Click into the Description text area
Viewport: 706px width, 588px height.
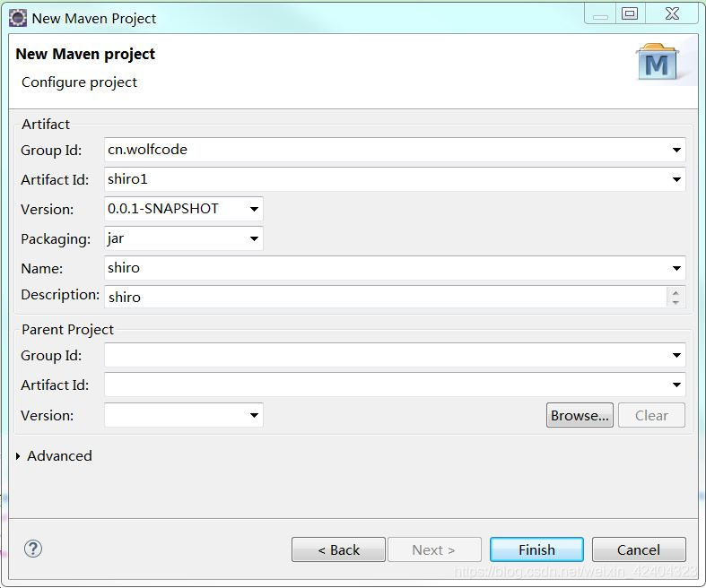[x=386, y=297]
